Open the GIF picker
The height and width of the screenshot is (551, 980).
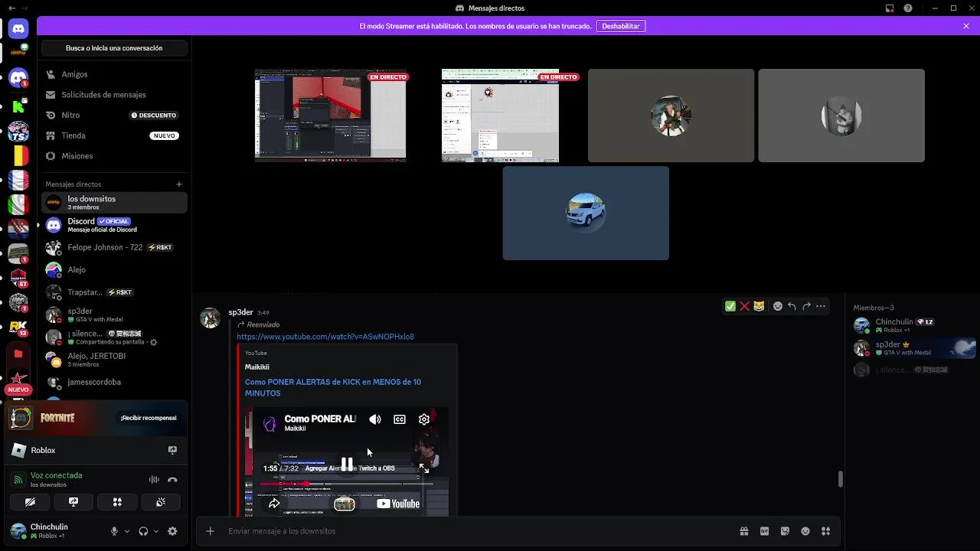click(764, 531)
